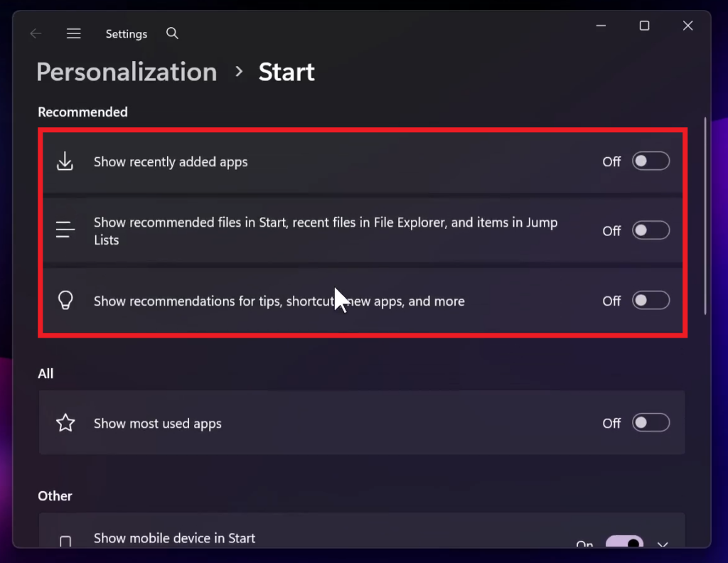Click the Show recently added apps label

tap(171, 162)
